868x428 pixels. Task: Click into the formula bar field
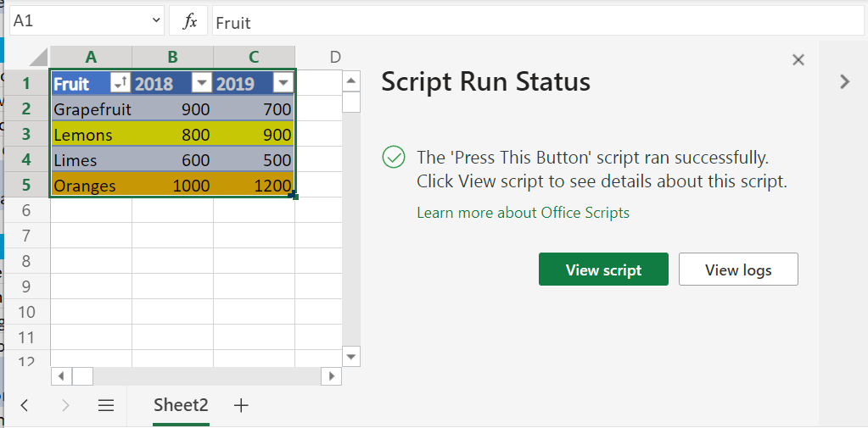click(535, 22)
